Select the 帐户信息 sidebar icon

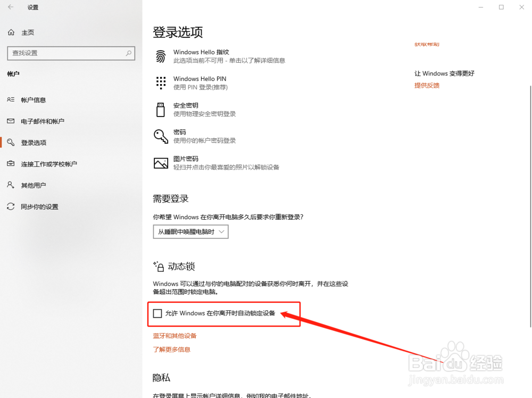point(11,99)
